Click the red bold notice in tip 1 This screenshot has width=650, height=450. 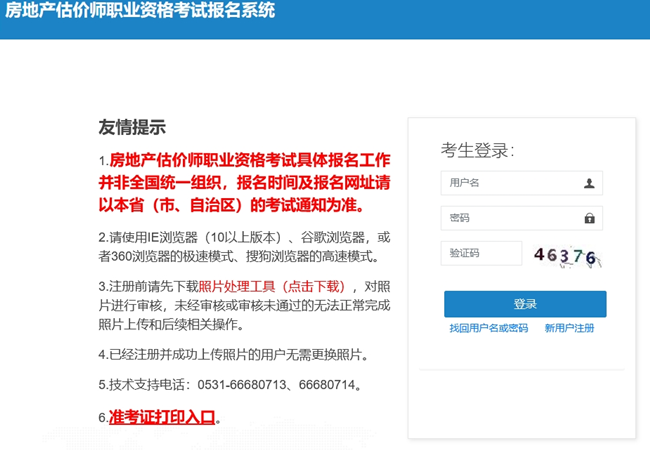tap(244, 183)
